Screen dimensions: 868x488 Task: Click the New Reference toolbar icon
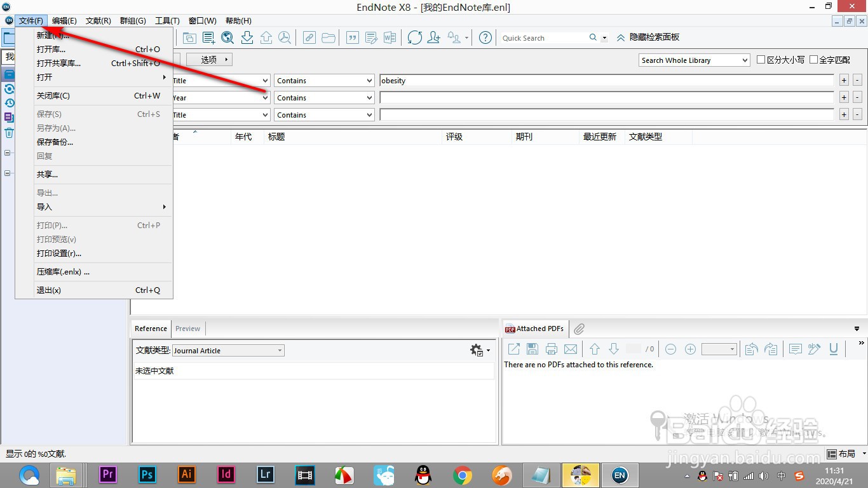tap(208, 37)
